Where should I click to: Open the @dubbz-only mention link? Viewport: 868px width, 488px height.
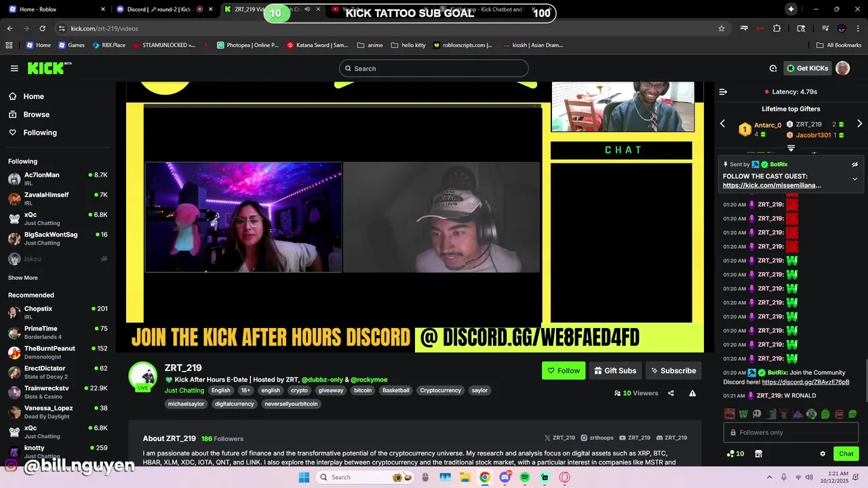[x=322, y=380]
